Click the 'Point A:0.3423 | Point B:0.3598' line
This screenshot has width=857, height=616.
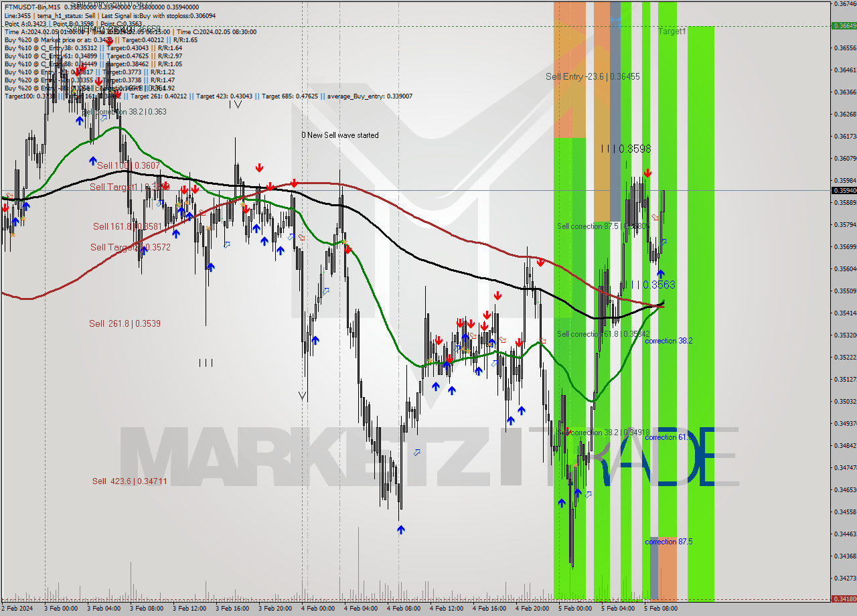click(50, 23)
